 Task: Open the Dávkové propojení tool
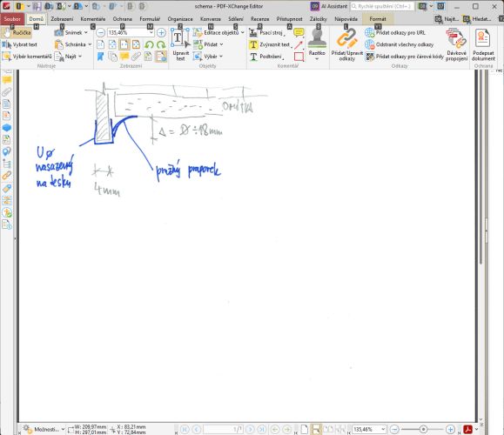(x=456, y=45)
